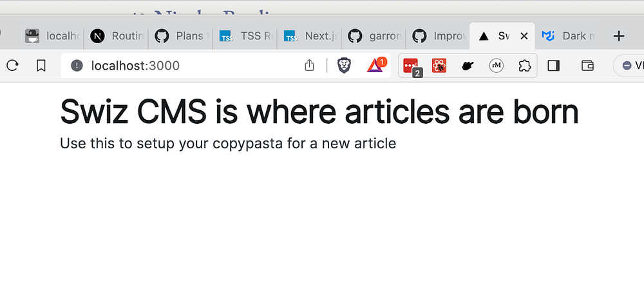Reload the page with the refresh icon
Image resolution: width=644 pixels, height=294 pixels.
pyautogui.click(x=12, y=65)
